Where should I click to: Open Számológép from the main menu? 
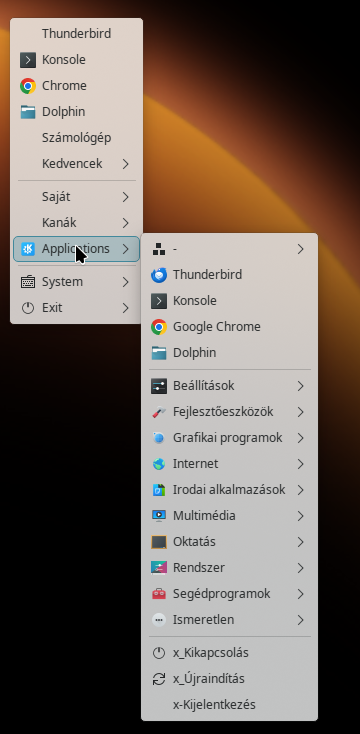point(76,138)
